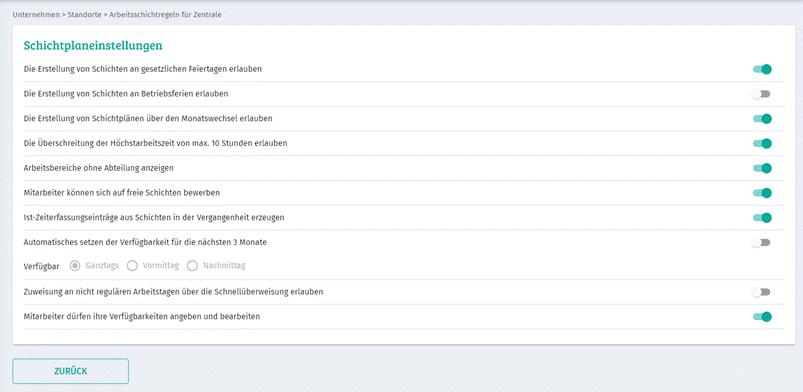Select the Vormittag radio button
Screen dimensions: 803x392
[x=132, y=265]
